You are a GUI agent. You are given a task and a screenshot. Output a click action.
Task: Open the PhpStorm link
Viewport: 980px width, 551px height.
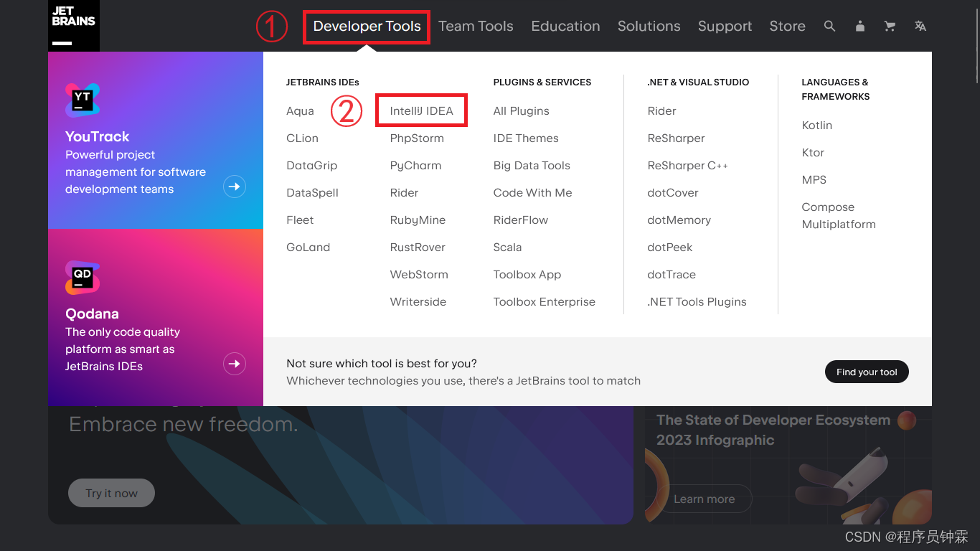(x=417, y=138)
